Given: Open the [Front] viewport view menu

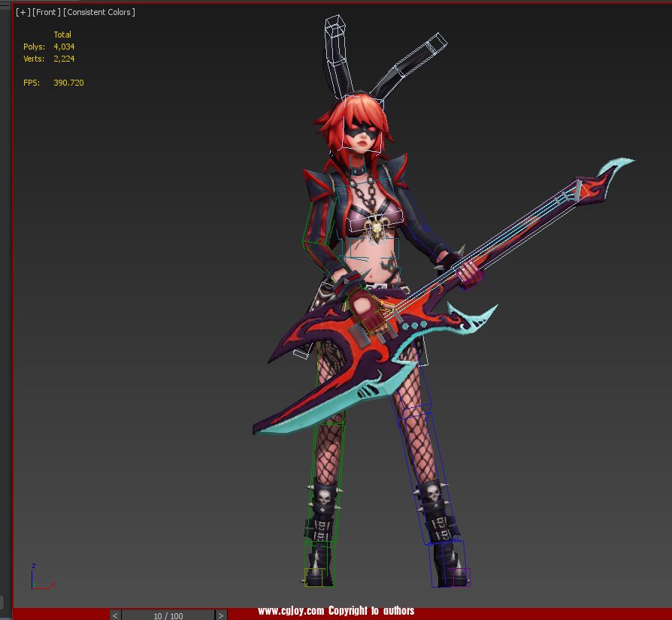Looking at the screenshot, I should [47, 12].
